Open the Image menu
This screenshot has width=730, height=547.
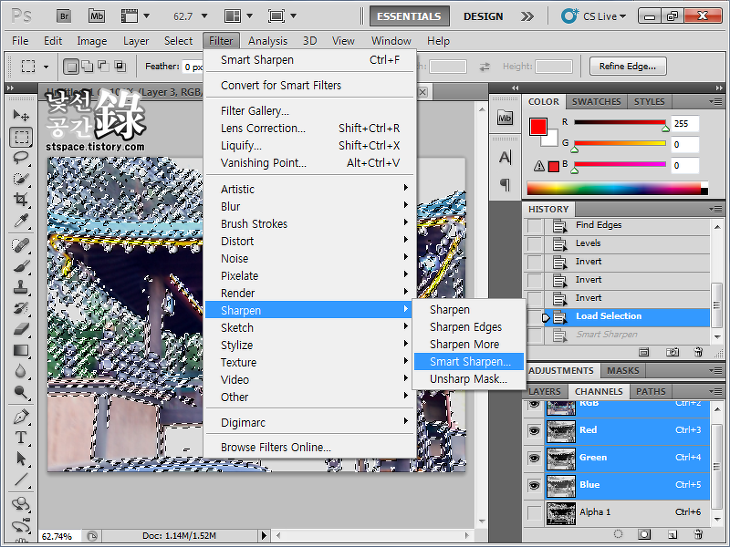(92, 41)
